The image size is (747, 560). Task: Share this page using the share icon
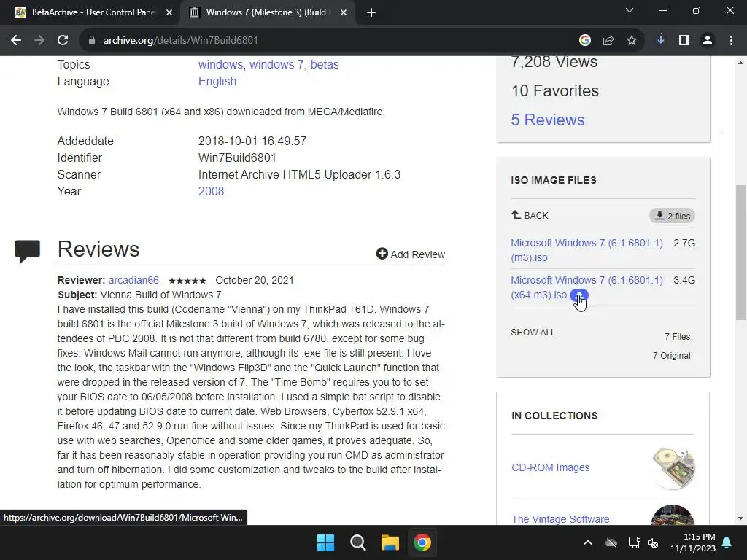(x=608, y=41)
